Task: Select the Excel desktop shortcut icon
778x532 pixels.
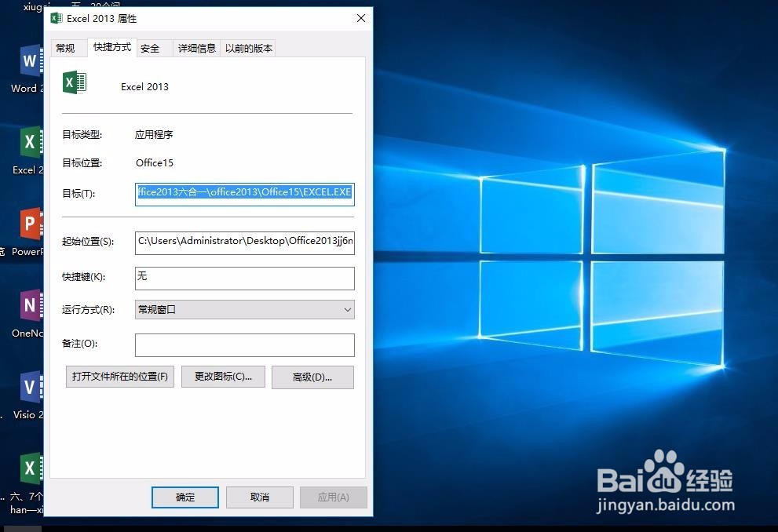Action: click(x=31, y=142)
